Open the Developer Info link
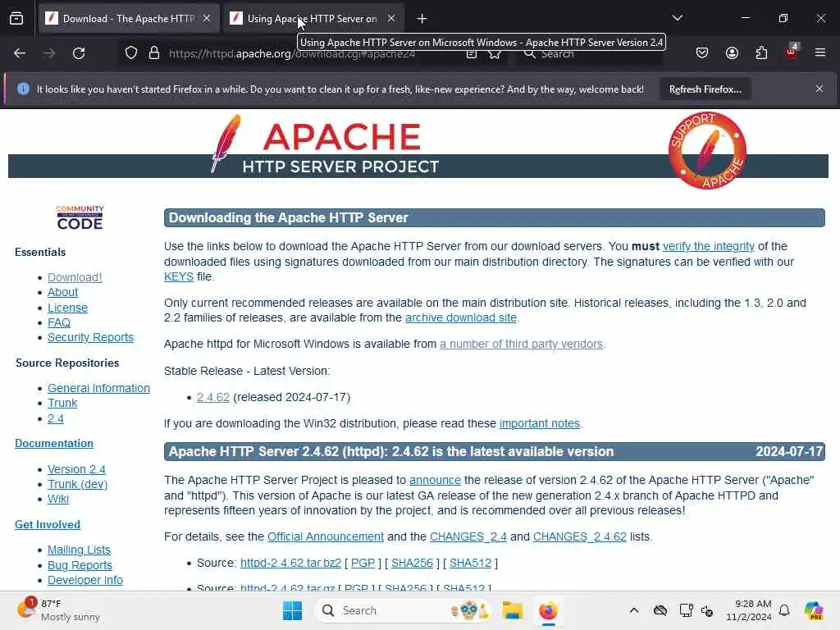 [x=85, y=581]
